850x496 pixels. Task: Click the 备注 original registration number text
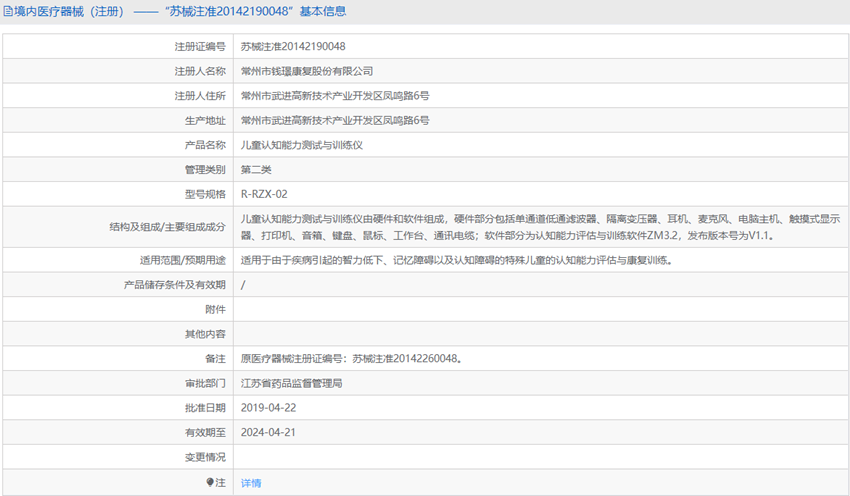[351, 359]
